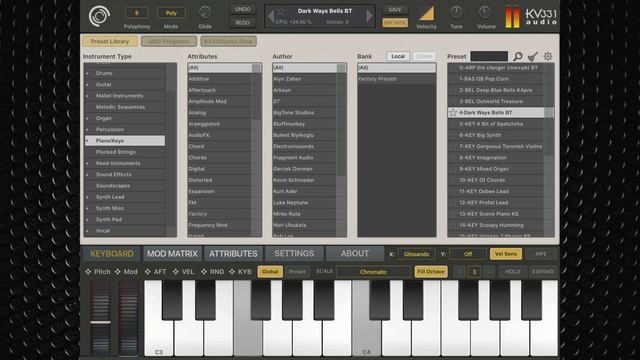Click the Pitch diamond modulation source
Image resolution: width=640 pixels, height=360 pixels.
(x=88, y=271)
